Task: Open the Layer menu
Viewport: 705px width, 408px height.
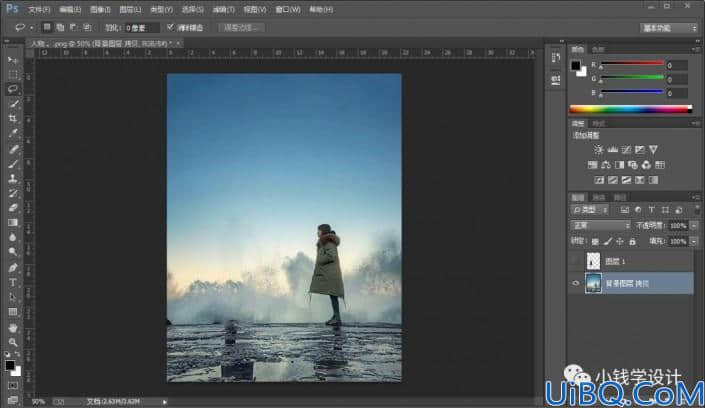Action: tap(130, 9)
